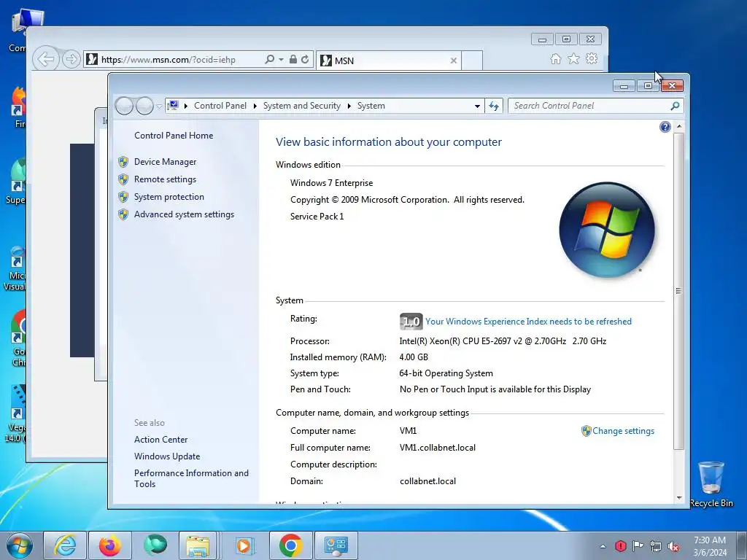The width and height of the screenshot is (747, 560).
Task: Select System in the breadcrumb
Action: pyautogui.click(x=371, y=106)
